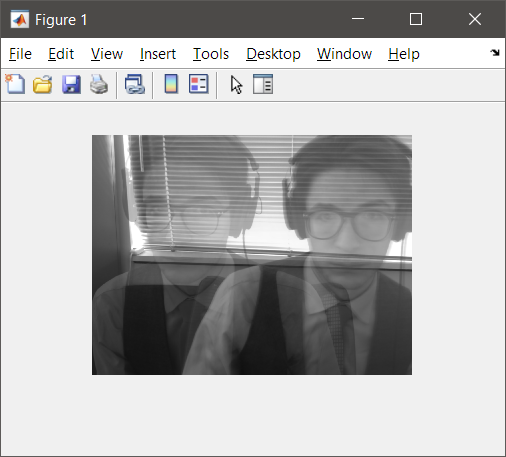Insert a legend using the toolbar icon
Image resolution: width=506 pixels, height=457 pixels.
199,84
